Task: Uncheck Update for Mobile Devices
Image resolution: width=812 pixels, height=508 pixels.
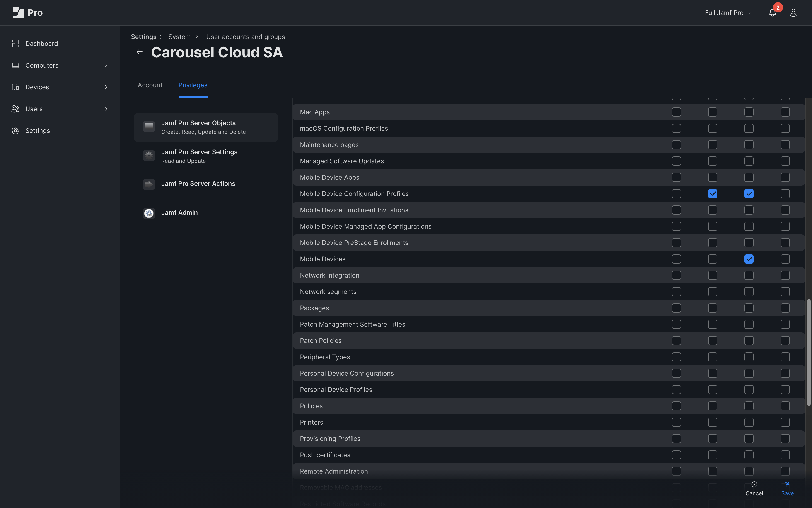Action: click(749, 259)
